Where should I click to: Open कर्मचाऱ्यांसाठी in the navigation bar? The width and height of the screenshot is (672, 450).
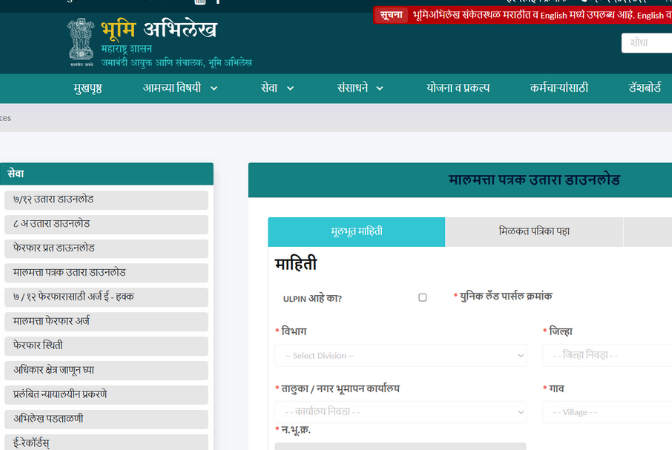tap(559, 88)
